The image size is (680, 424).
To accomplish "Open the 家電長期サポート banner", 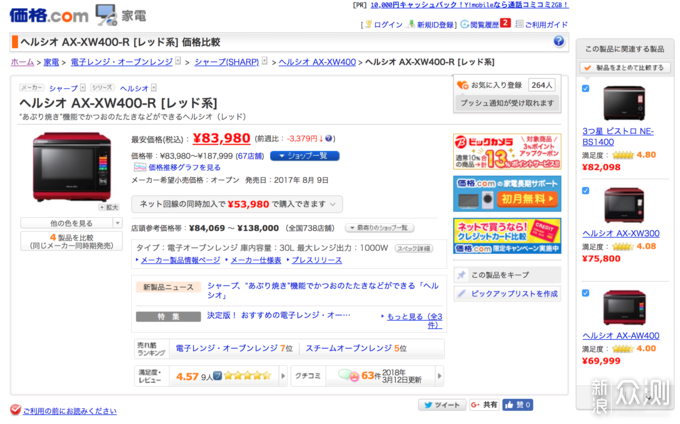I will click(507, 193).
